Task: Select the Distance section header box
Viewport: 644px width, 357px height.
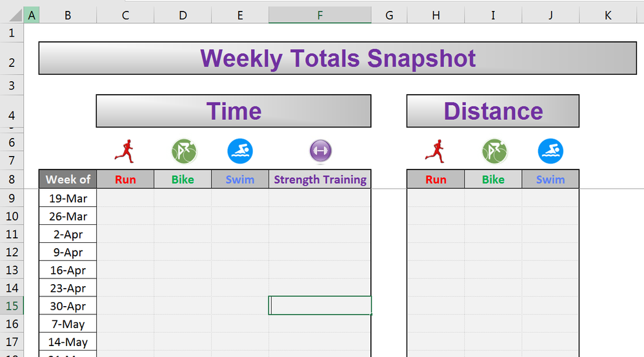Action: 493,111
